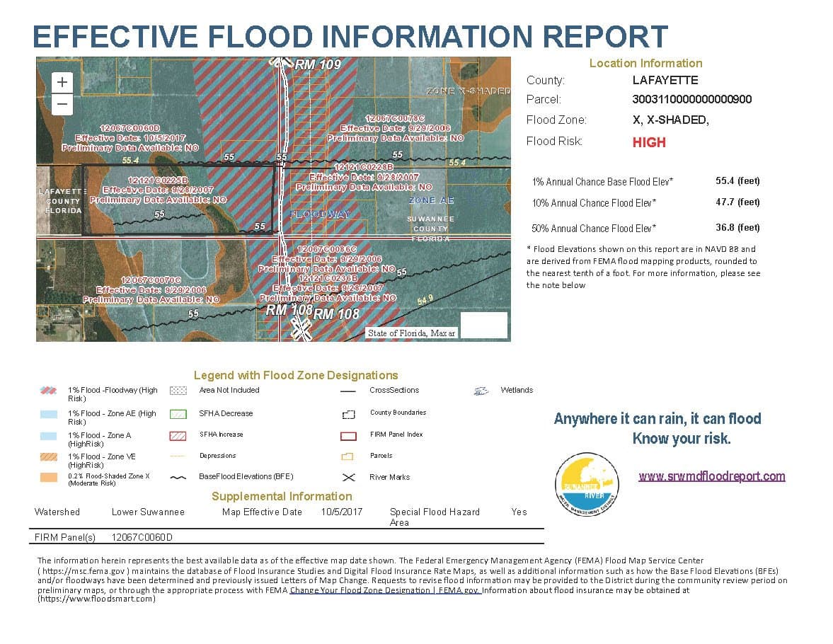The height and width of the screenshot is (644, 833).
Task: Click the zoom out minus button on map
Action: (62, 104)
